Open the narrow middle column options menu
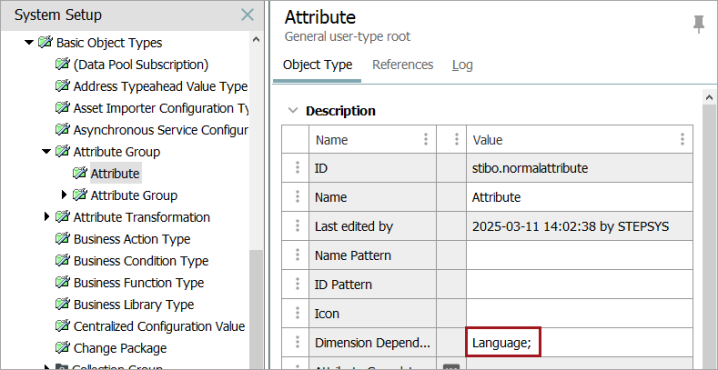Viewport: 718px width, 370px height. (456, 139)
